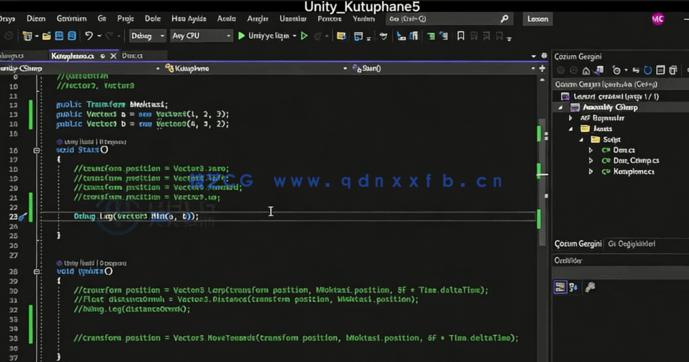Click the solution name button in title bar
689x362 pixels.
click(538, 19)
